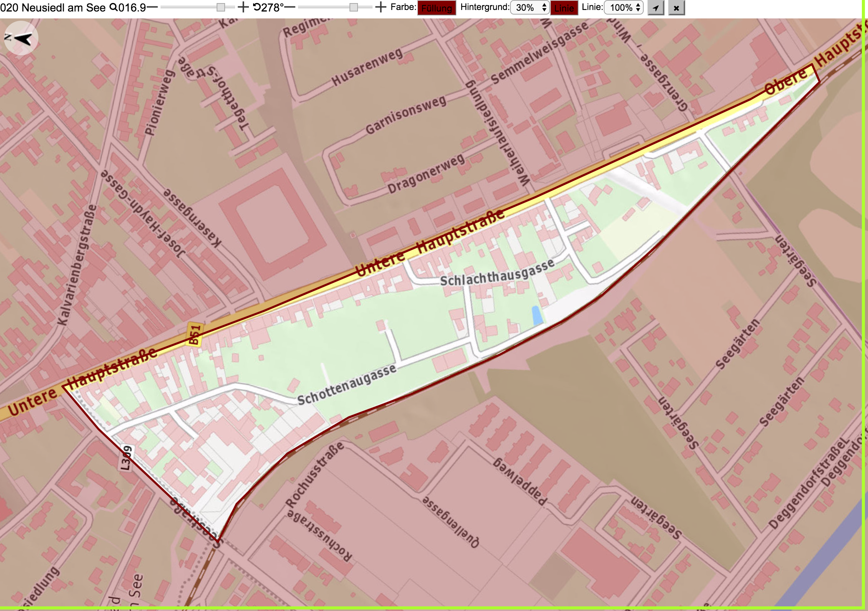The height and width of the screenshot is (611, 868).
Task: Pick the Füllung fill color swatch
Action: pos(437,8)
